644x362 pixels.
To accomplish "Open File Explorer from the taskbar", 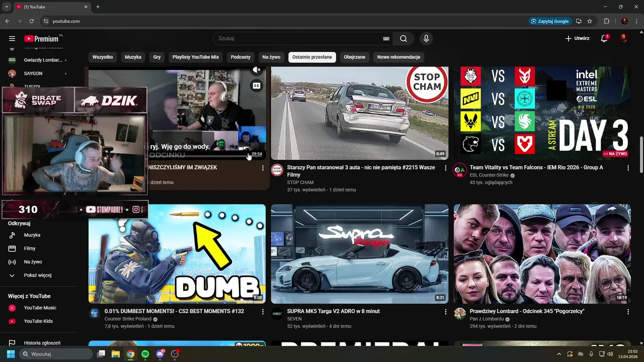I will pos(115,354).
